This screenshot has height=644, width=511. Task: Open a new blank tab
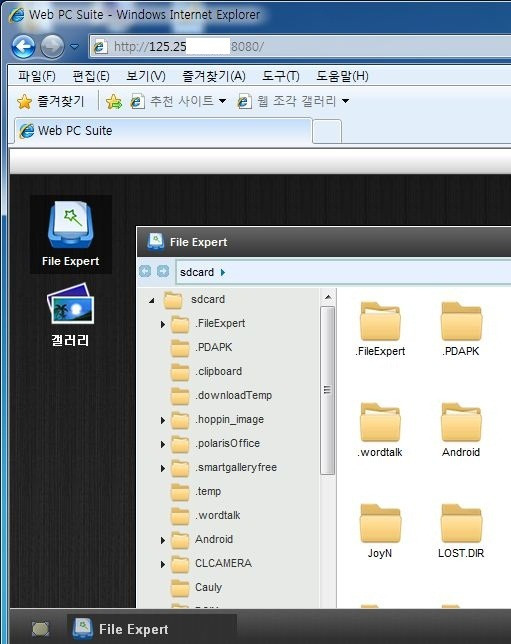click(x=327, y=131)
